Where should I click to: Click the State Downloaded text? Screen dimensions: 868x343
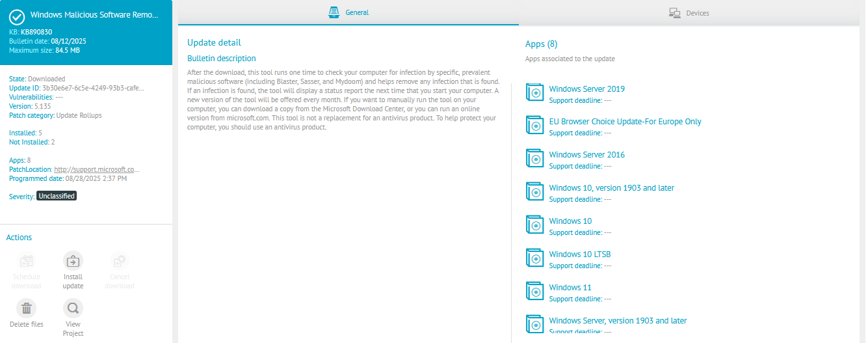pyautogui.click(x=37, y=79)
